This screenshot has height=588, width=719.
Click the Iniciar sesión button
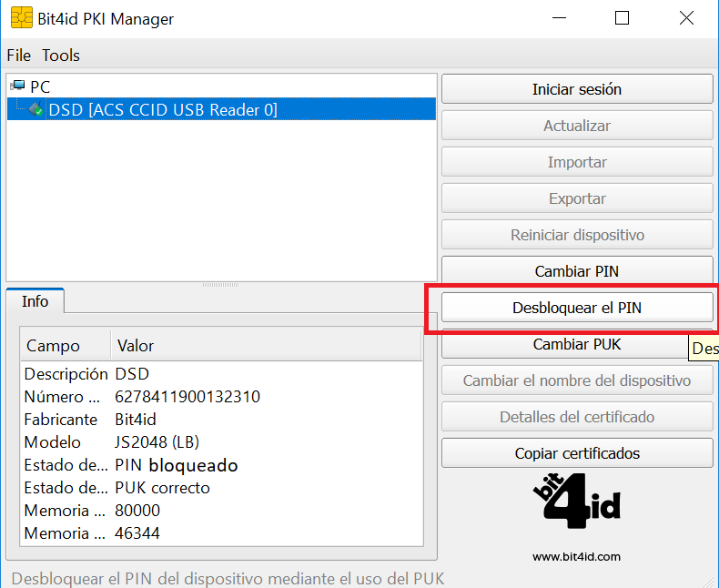[x=577, y=89]
